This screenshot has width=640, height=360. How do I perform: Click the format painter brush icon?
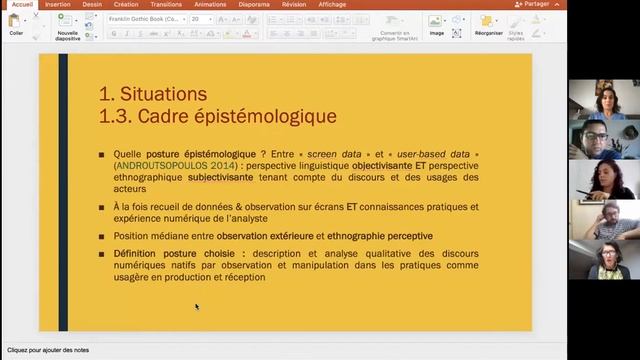pos(36,37)
